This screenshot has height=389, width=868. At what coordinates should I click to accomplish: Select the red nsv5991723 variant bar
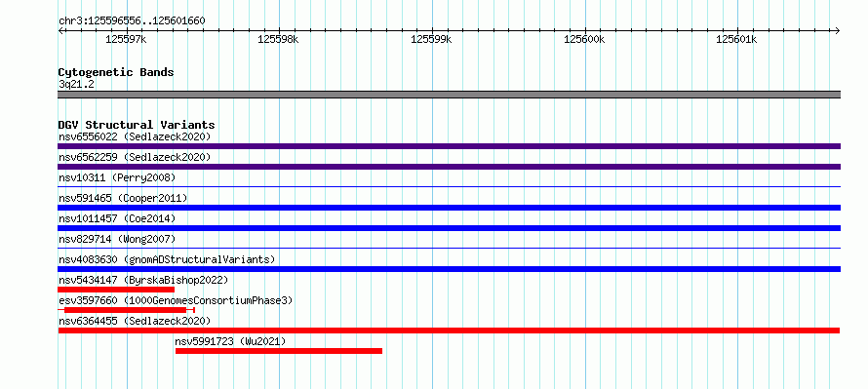pyautogui.click(x=279, y=351)
